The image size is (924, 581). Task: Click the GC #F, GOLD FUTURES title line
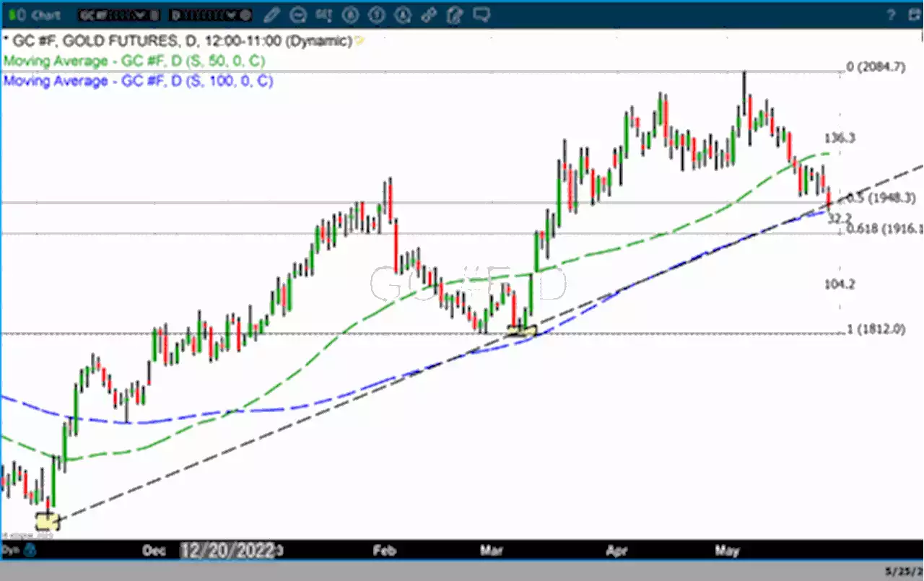point(178,41)
